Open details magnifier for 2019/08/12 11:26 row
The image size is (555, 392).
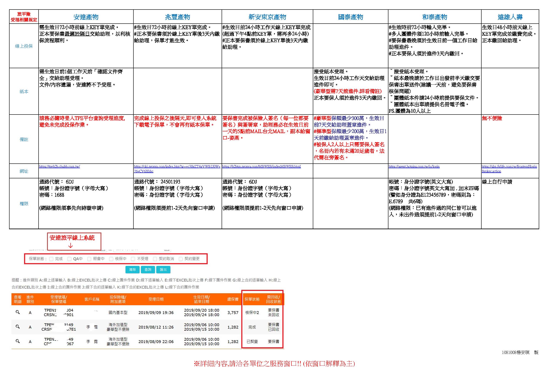tap(17, 327)
